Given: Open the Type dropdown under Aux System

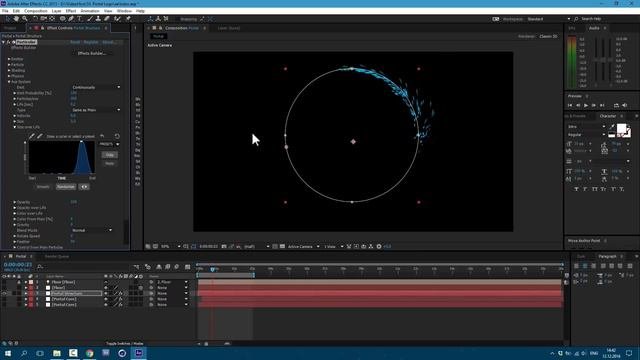Looking at the screenshot, I should coord(96,110).
